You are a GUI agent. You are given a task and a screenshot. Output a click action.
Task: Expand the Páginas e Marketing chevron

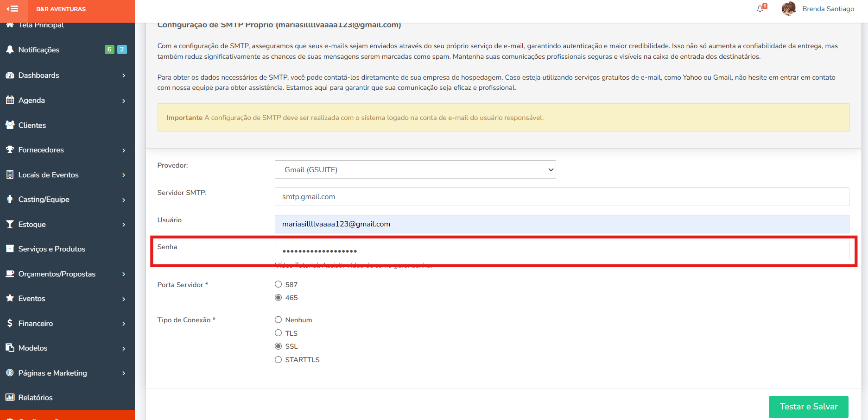click(x=124, y=373)
